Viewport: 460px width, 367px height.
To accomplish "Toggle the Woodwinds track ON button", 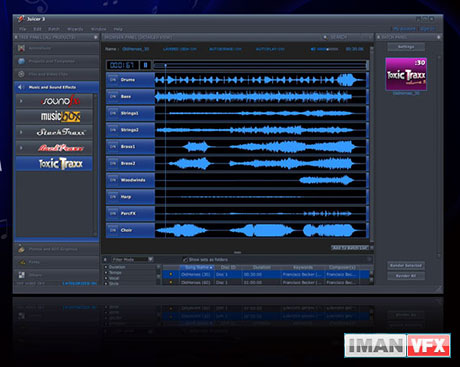I will [113, 180].
